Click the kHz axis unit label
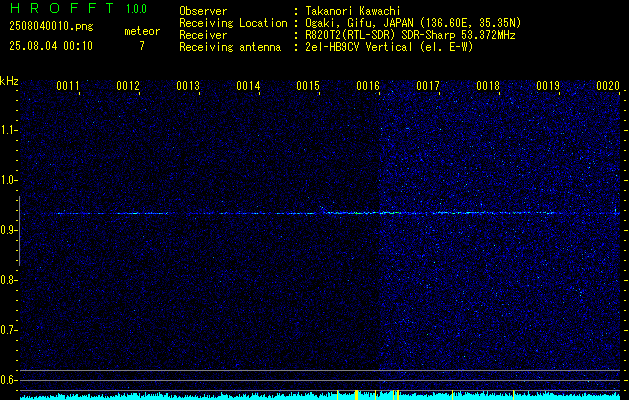 [x=9, y=81]
